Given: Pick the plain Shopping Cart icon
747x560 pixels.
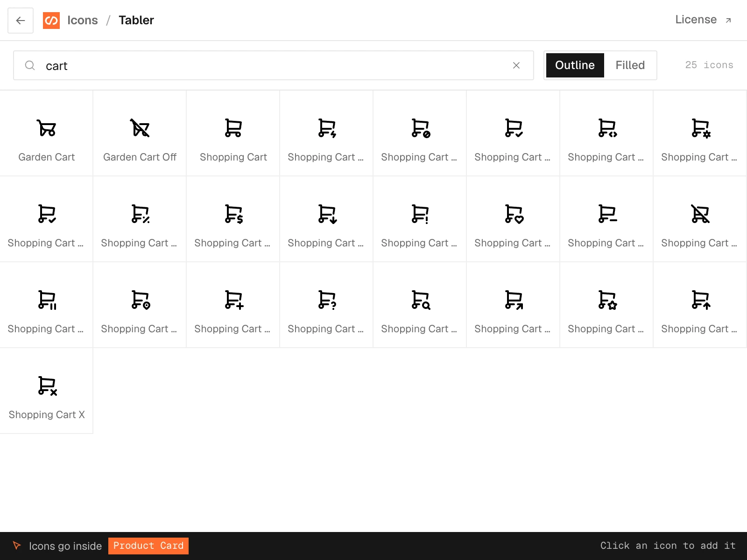Looking at the screenshot, I should click(233, 133).
